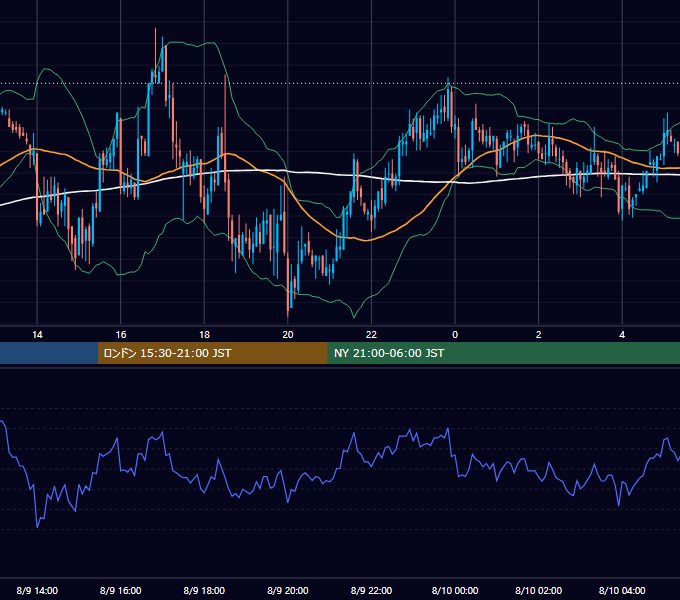Click the hour 18 axis label
680x600 pixels.
click(204, 335)
